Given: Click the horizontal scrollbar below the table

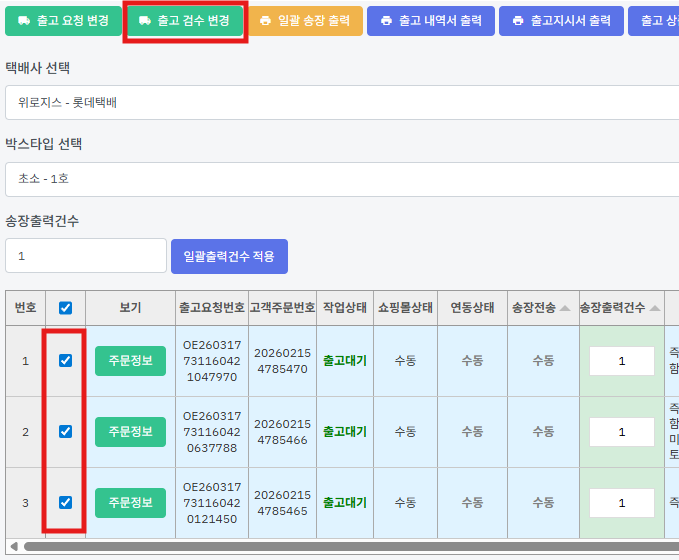Looking at the screenshot, I should pyautogui.click(x=340, y=546).
